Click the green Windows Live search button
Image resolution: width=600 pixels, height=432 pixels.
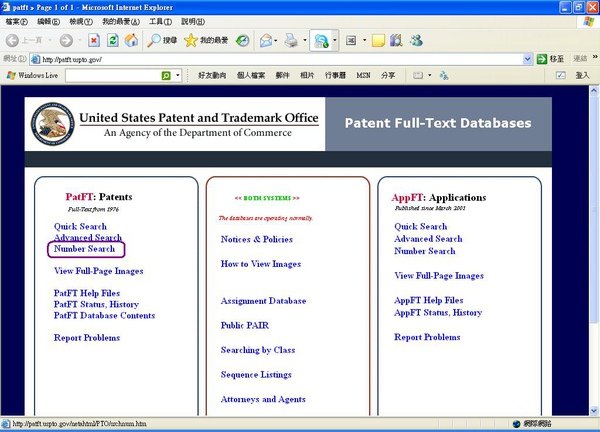[166, 75]
